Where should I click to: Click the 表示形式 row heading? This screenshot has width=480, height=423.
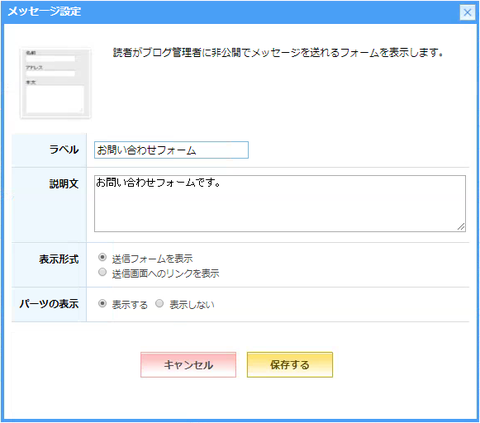pyautogui.click(x=59, y=259)
